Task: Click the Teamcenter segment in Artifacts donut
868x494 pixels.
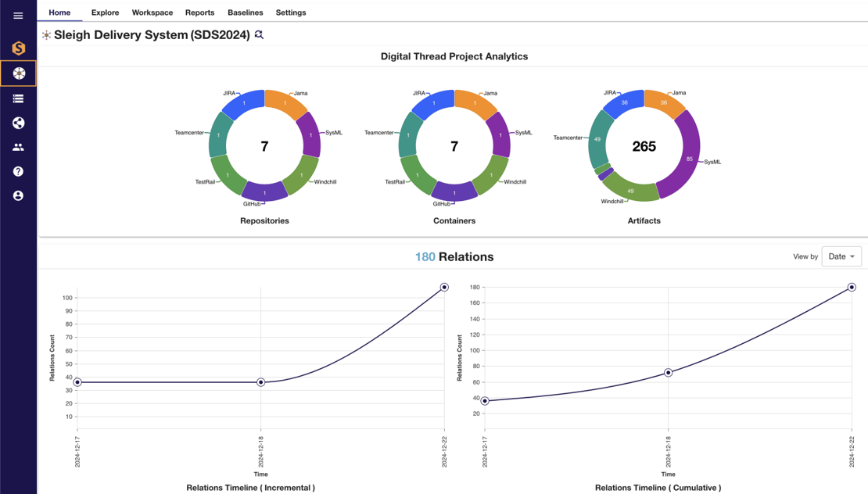Action: pyautogui.click(x=599, y=138)
